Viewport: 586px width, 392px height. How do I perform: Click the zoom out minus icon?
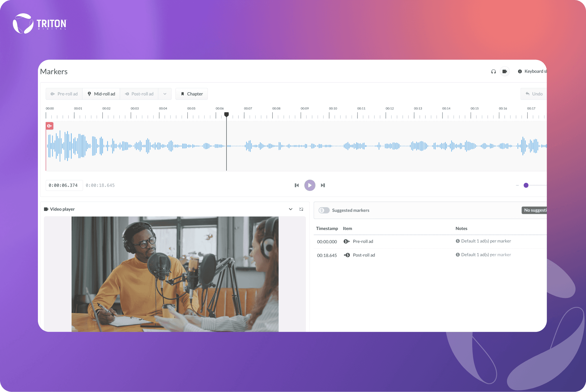(x=517, y=185)
